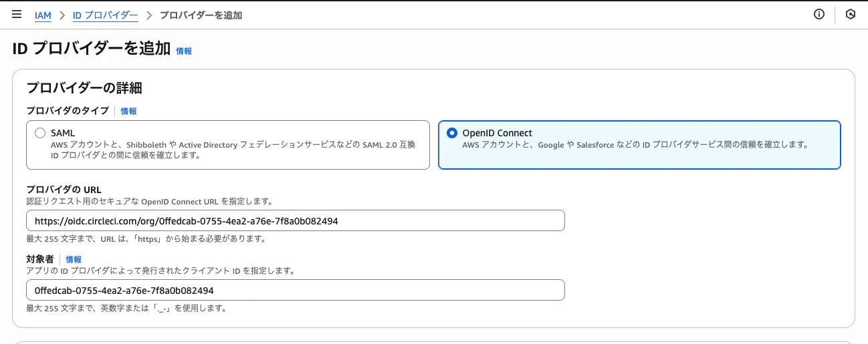Select the SAML radio button

point(40,133)
